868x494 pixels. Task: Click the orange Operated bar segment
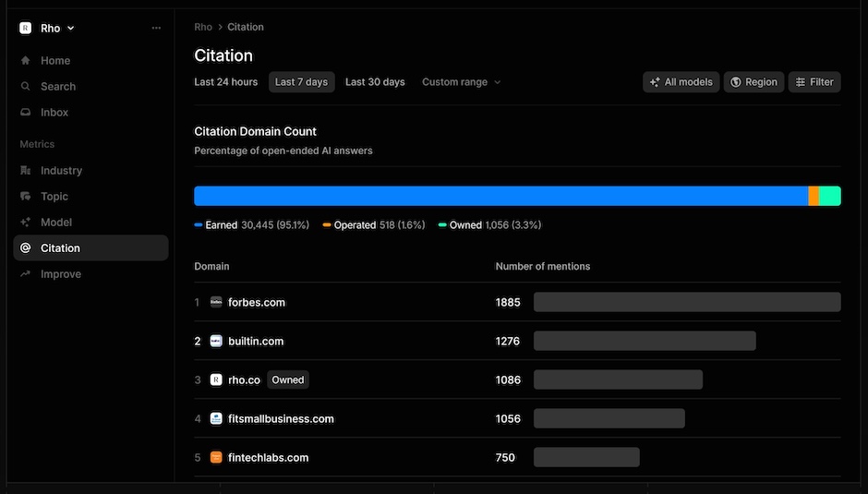(814, 196)
